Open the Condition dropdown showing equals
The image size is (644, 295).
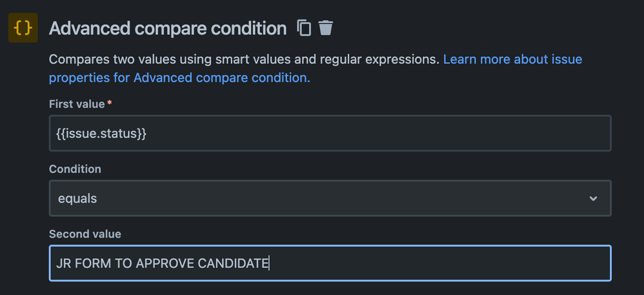pyautogui.click(x=330, y=198)
